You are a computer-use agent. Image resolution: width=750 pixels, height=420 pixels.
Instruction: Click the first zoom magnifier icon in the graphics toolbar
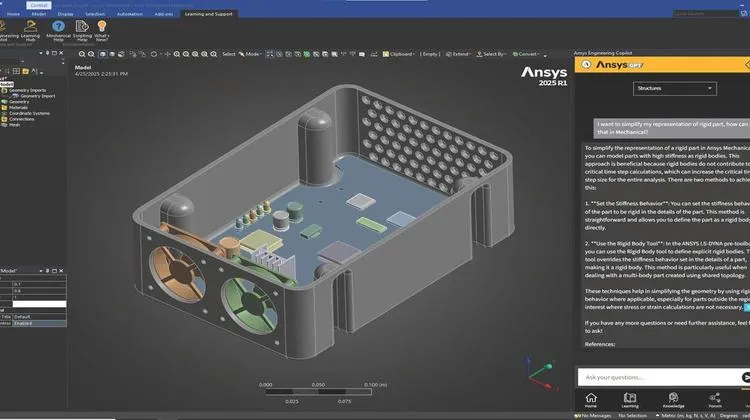pyautogui.click(x=82, y=55)
